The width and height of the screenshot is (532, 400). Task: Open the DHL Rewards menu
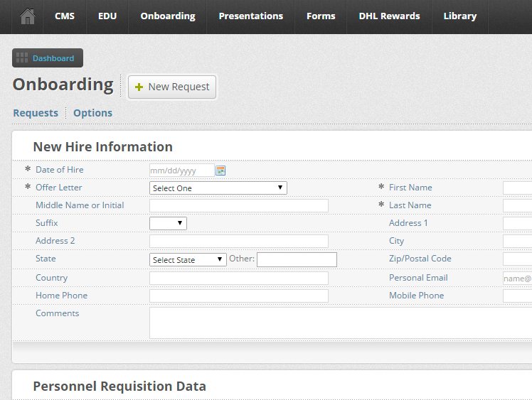point(389,16)
